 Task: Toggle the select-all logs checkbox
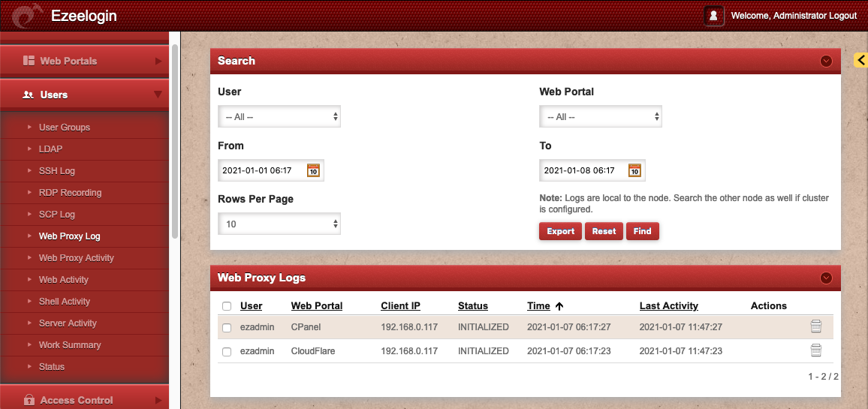click(226, 306)
